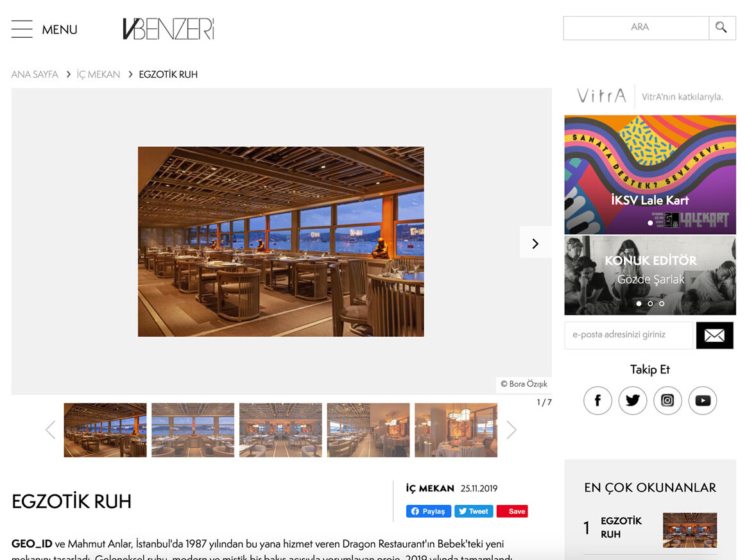Click the e-posta adresinizi giriniz field
The width and height of the screenshot is (747, 560).
[x=629, y=335]
